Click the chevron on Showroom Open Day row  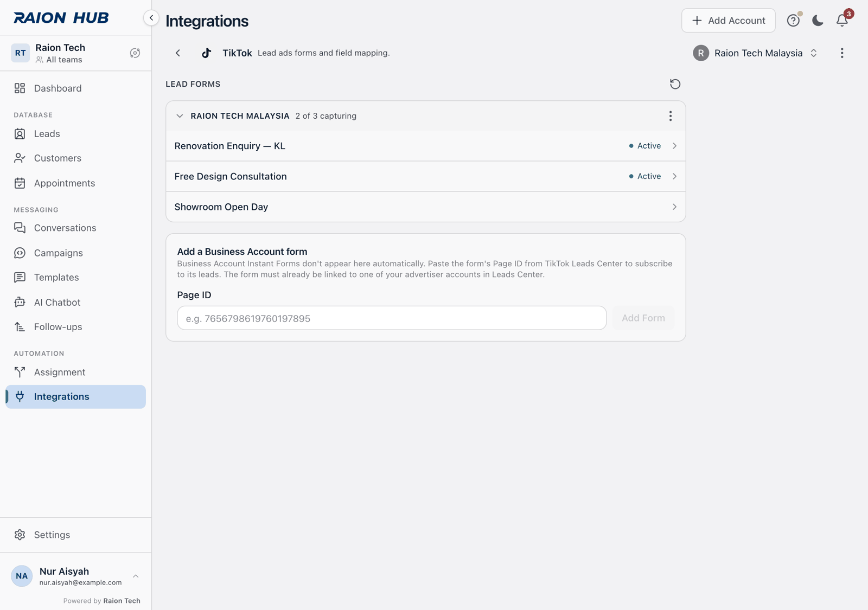point(674,207)
